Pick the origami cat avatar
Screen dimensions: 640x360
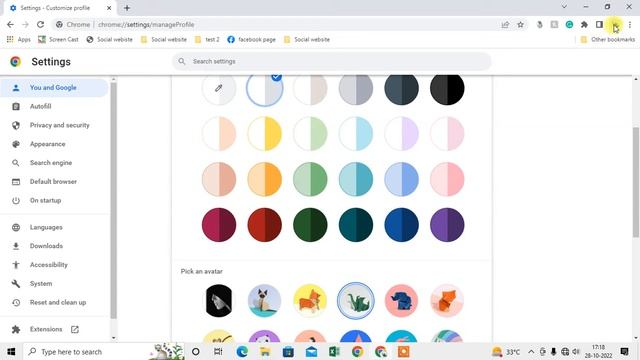tap(264, 301)
